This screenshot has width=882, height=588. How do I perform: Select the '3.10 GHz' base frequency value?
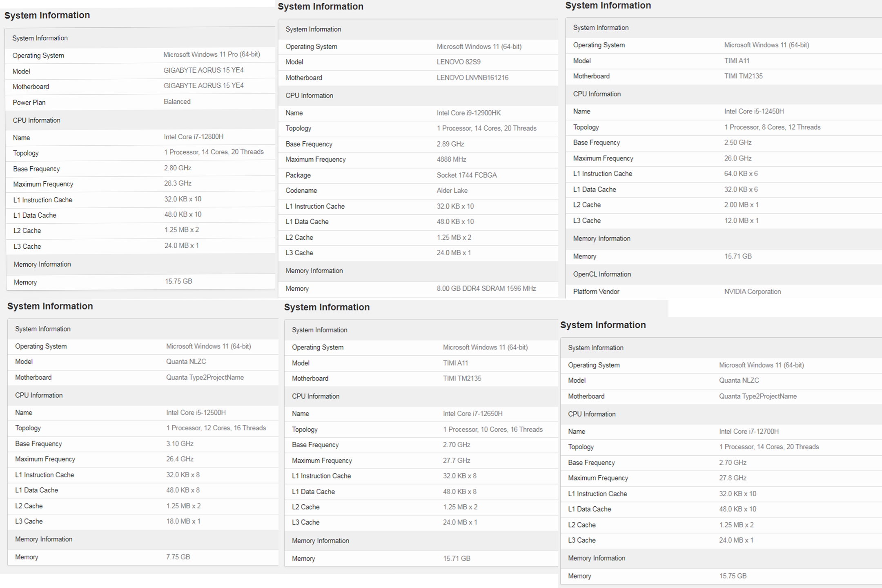[180, 443]
